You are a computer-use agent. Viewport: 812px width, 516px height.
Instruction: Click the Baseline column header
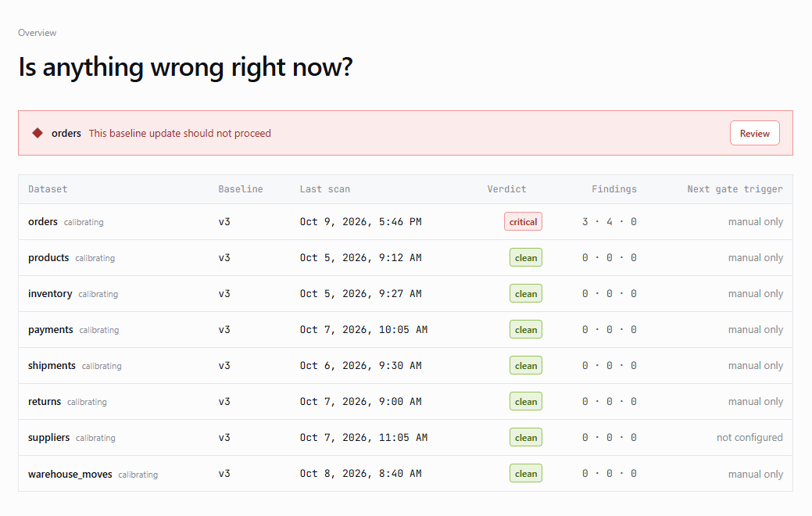(x=240, y=189)
